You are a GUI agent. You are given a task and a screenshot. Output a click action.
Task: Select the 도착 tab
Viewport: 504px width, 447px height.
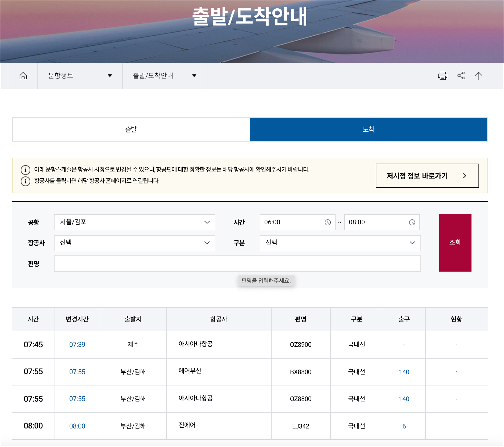pyautogui.click(x=369, y=129)
